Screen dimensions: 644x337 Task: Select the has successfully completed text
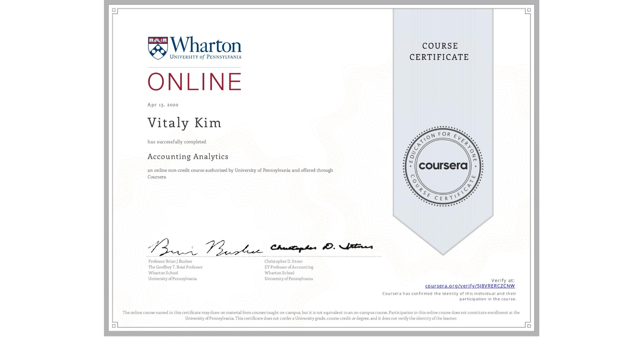coord(177,142)
